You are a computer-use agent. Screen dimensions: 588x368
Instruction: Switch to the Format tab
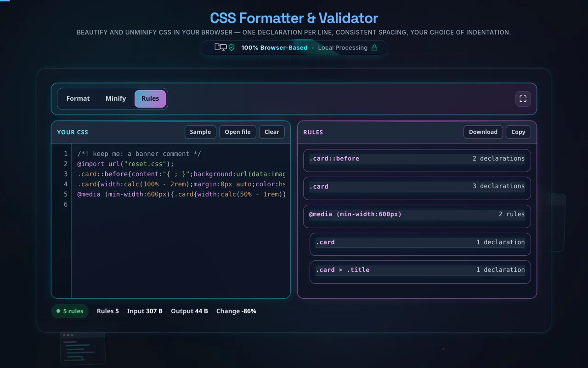(78, 99)
